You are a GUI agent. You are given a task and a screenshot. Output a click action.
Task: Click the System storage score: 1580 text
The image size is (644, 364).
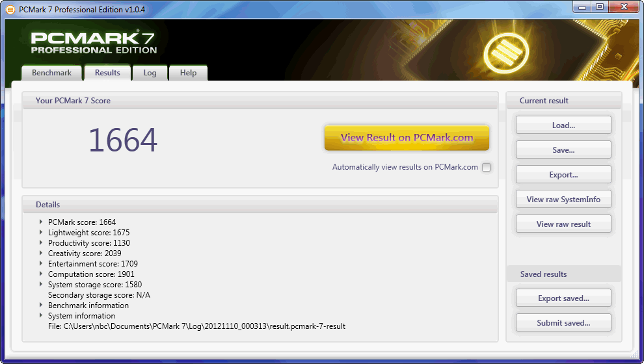[95, 285]
